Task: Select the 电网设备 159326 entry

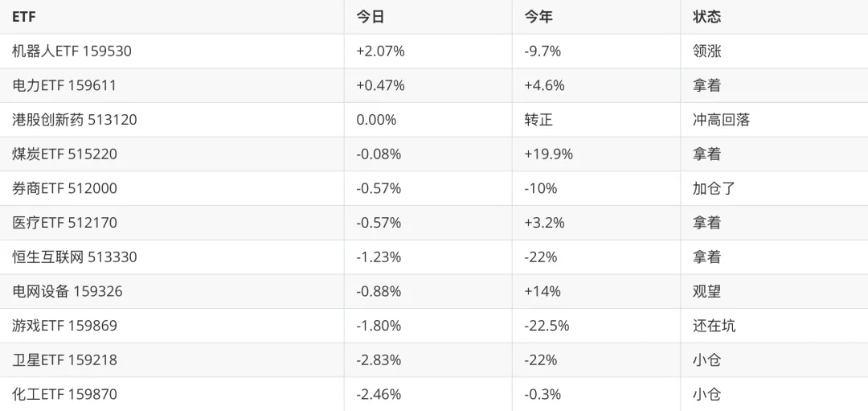Action: click(x=68, y=292)
